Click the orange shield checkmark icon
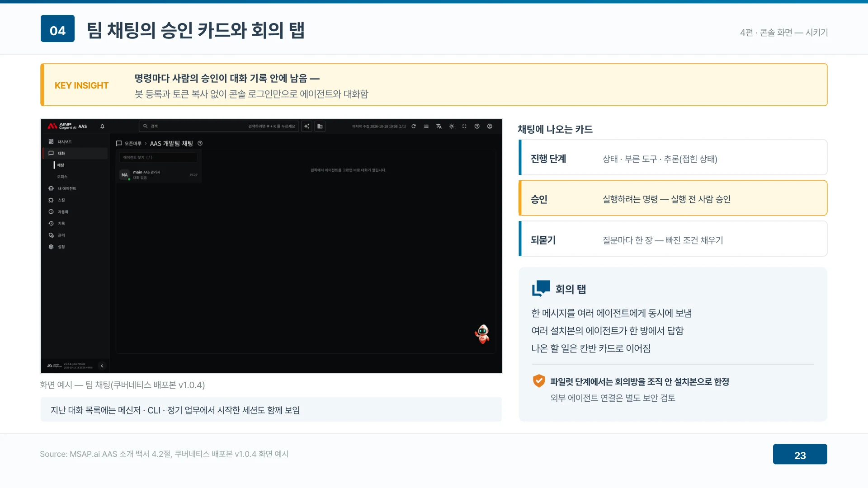 point(538,381)
